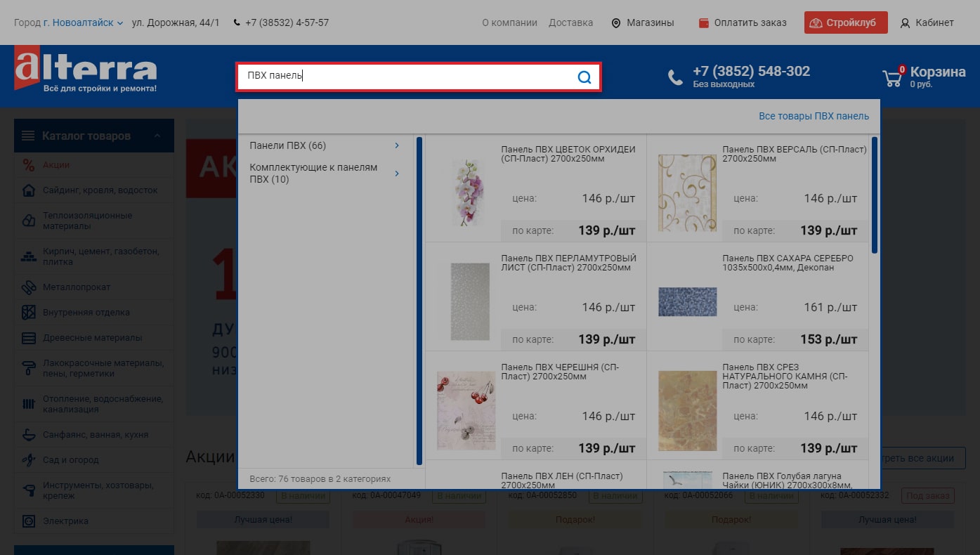Click the ПВХ панель search input field
The image size is (980, 555).
(407, 77)
